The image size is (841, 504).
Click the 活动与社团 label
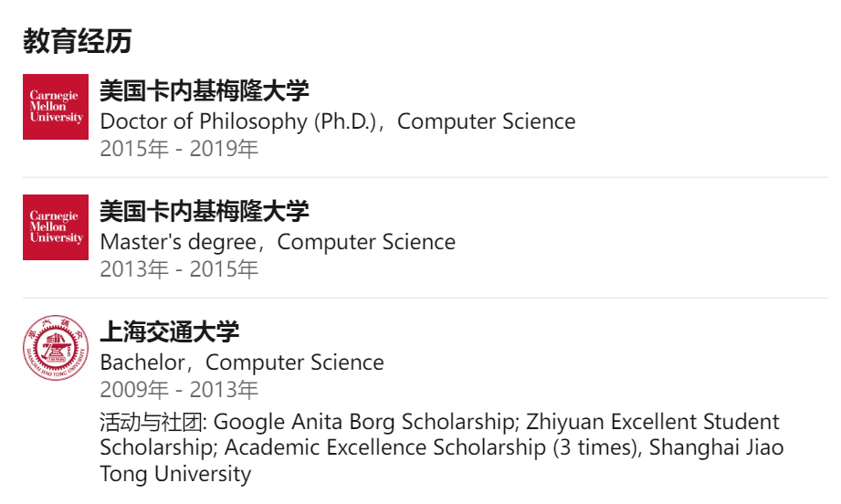[152, 422]
